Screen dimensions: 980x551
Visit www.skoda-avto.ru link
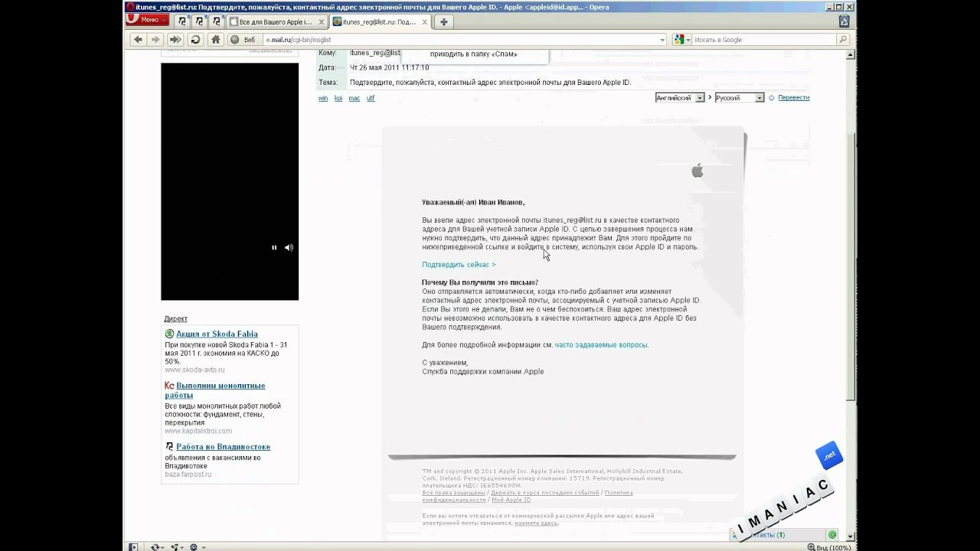[194, 370]
